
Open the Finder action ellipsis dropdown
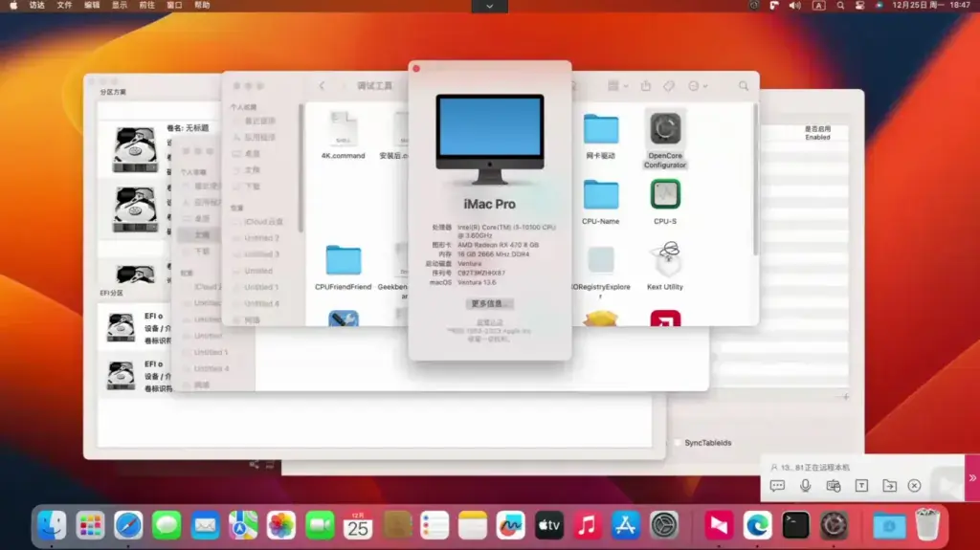click(698, 86)
